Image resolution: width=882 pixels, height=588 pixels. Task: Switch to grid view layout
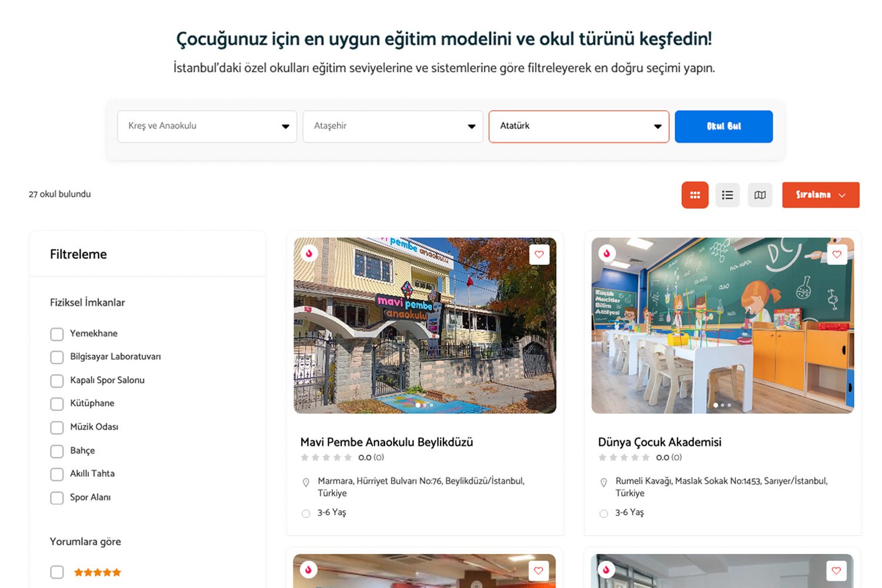tap(694, 195)
